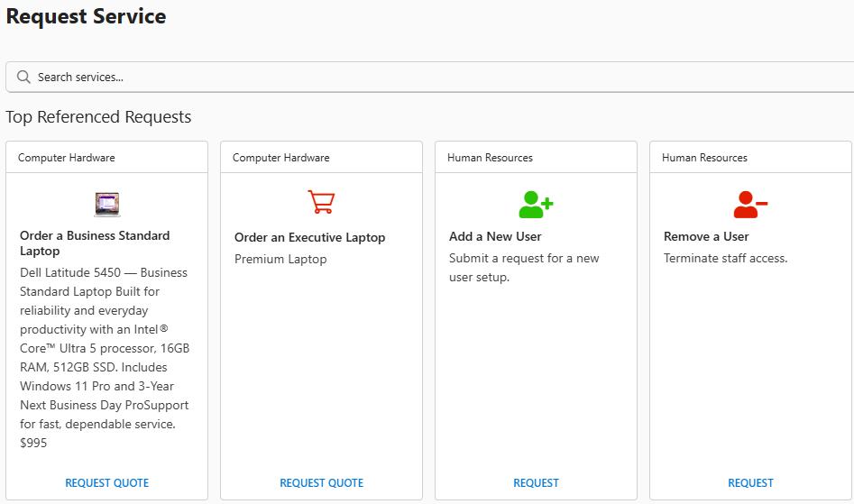This screenshot has height=504, width=854.
Task: Request quote for Business Standard Laptop
Action: (107, 483)
